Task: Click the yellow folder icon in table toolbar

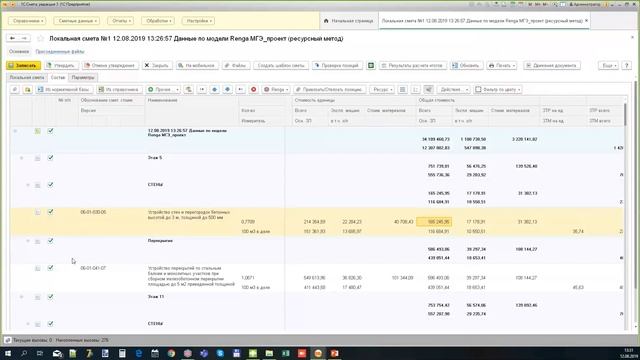Action: [27, 89]
